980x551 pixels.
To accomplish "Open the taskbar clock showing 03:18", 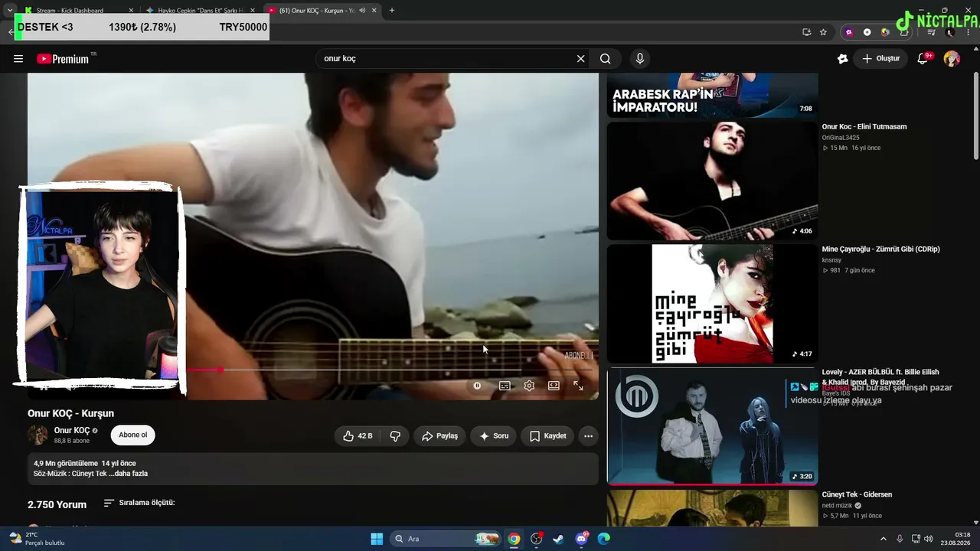I will pyautogui.click(x=956, y=539).
